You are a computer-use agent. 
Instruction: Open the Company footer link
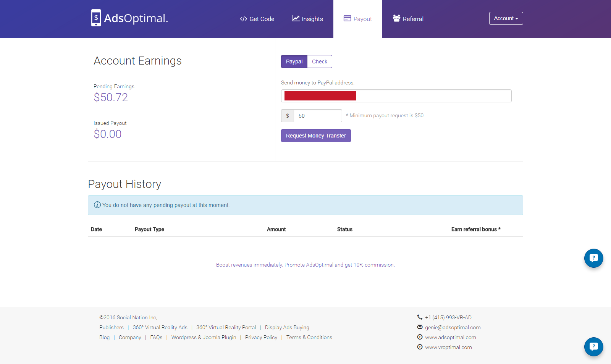[x=130, y=337]
